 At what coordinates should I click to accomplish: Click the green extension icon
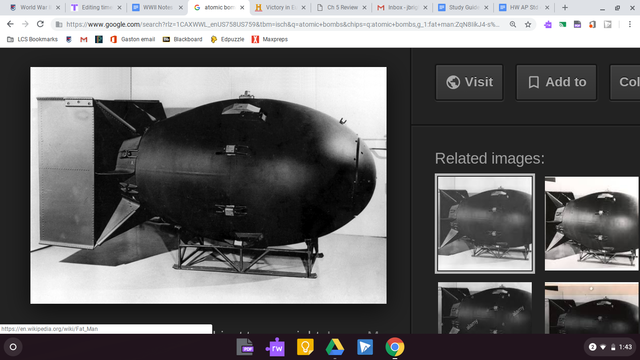pyautogui.click(x=562, y=24)
